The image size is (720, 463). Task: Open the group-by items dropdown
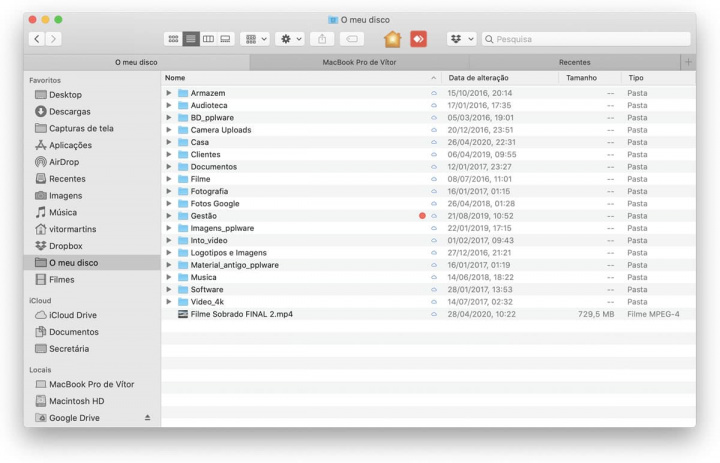[x=256, y=39]
